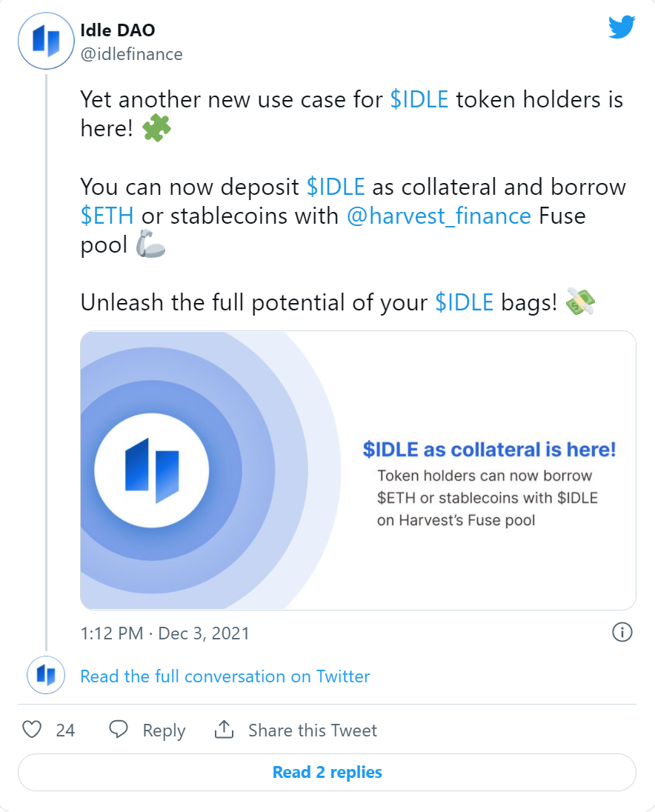Click the first $IDLE cashtag
The height and width of the screenshot is (812, 655).
[419, 99]
